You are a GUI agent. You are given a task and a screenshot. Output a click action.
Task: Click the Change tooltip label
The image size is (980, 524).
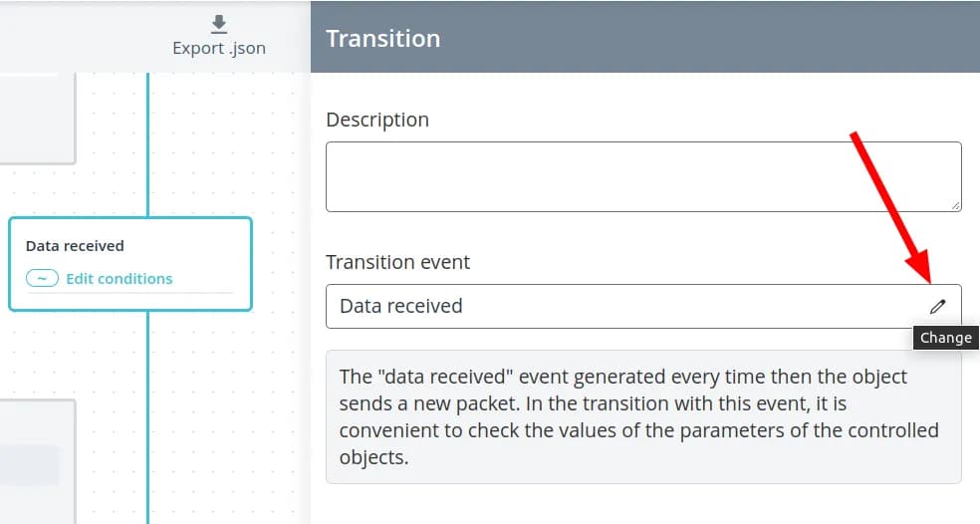click(945, 338)
